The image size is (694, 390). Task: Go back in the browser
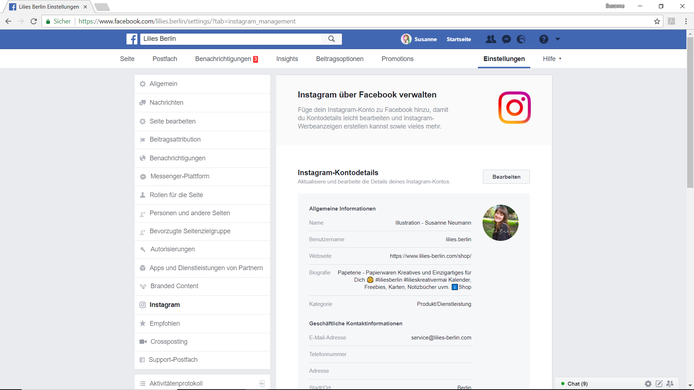coord(8,21)
